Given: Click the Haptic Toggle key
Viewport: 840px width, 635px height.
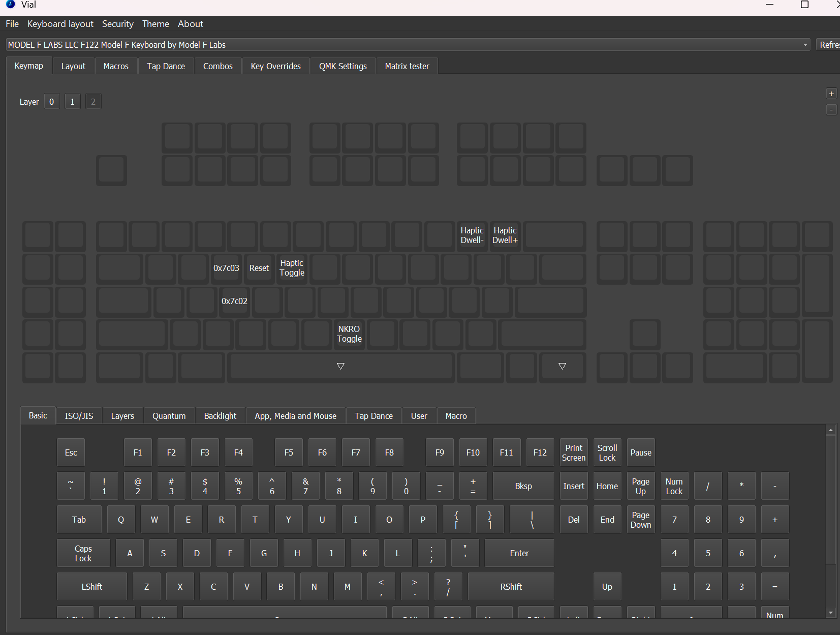Looking at the screenshot, I should 292,268.
